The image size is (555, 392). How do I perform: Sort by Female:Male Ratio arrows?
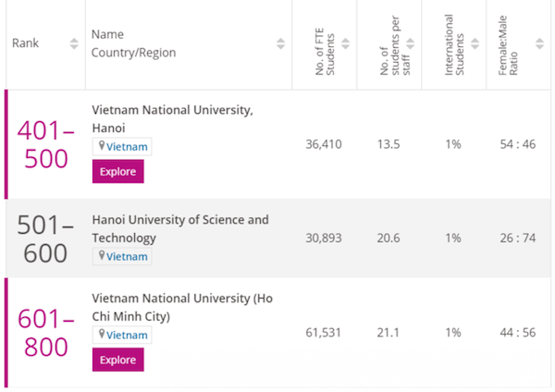[537, 43]
